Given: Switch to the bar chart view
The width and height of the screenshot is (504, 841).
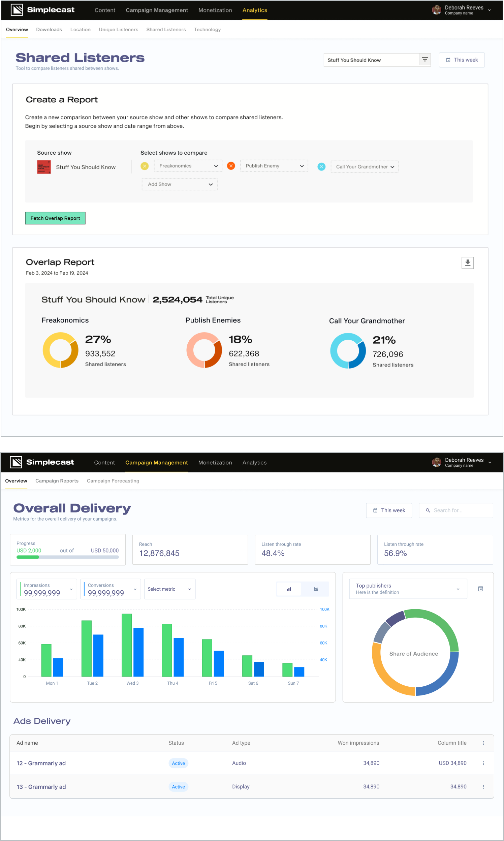Looking at the screenshot, I should (289, 589).
